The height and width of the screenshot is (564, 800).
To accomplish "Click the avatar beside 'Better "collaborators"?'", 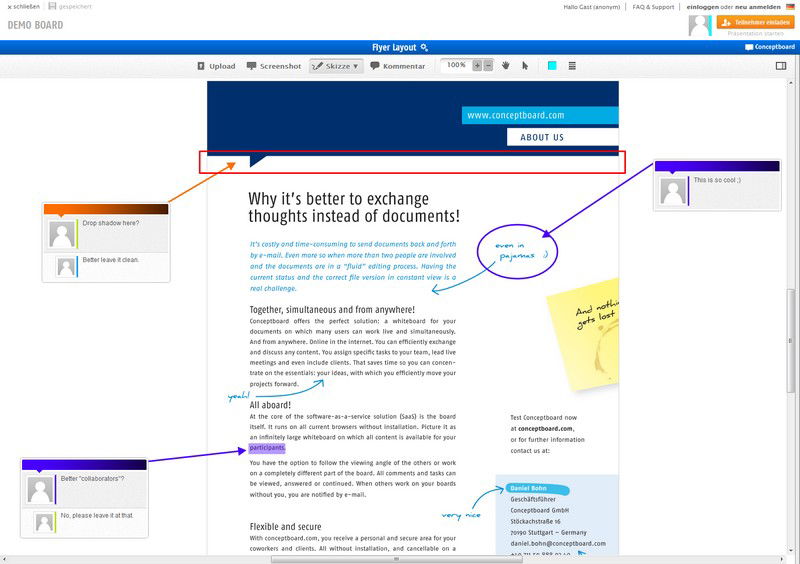I will click(40, 490).
